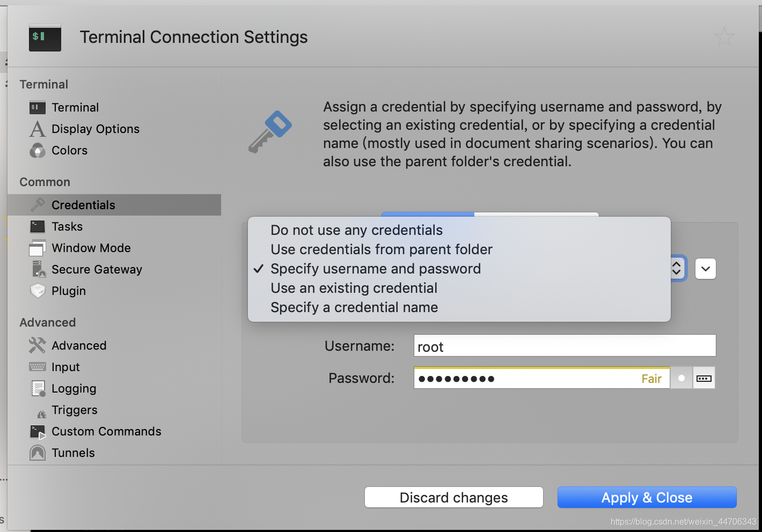Choose Do not use any credentials
762x532 pixels.
(x=459, y=230)
